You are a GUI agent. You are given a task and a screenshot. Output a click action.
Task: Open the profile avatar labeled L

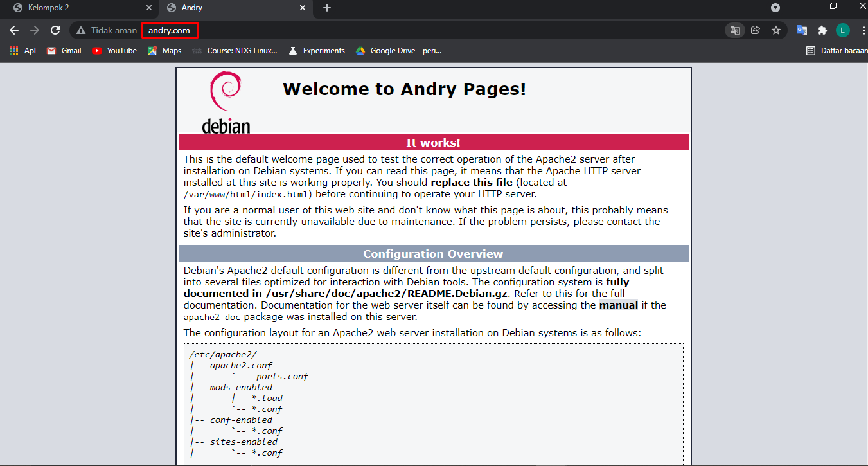[842, 30]
